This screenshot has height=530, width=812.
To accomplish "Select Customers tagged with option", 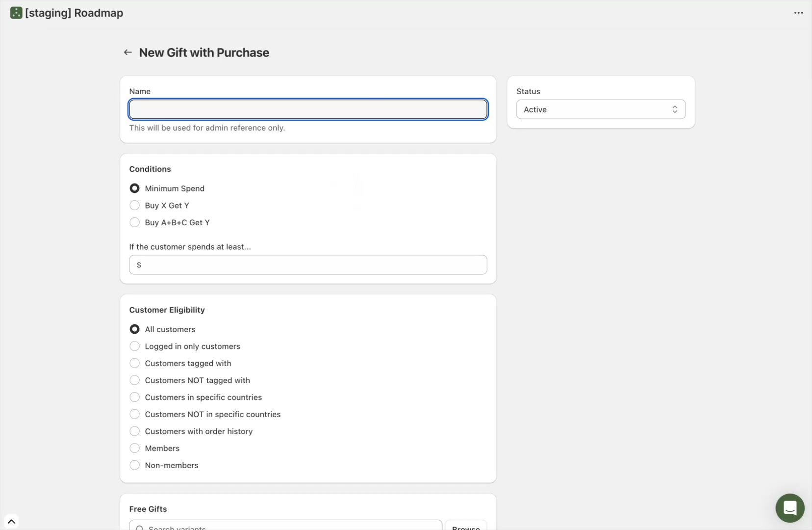I will (x=134, y=363).
